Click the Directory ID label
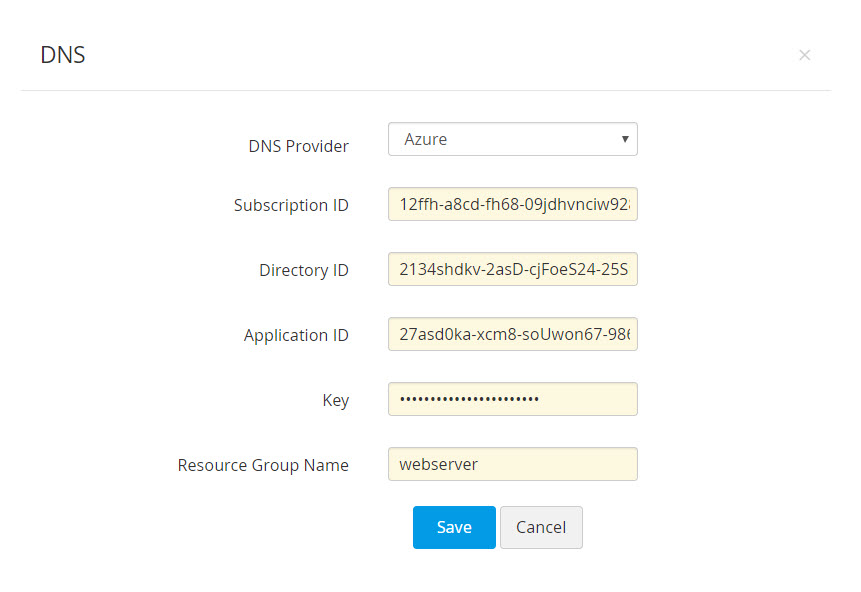The height and width of the screenshot is (592, 861). (x=304, y=270)
